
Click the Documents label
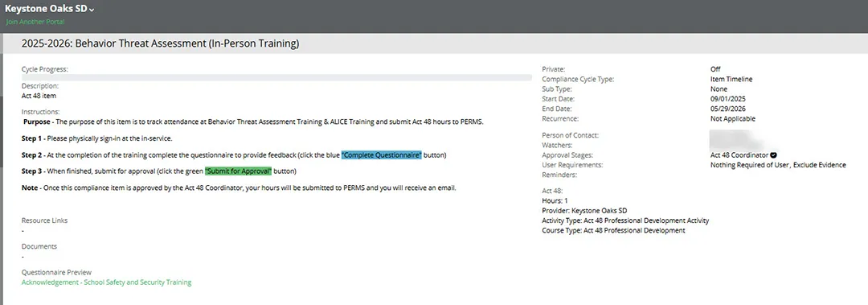tap(39, 246)
